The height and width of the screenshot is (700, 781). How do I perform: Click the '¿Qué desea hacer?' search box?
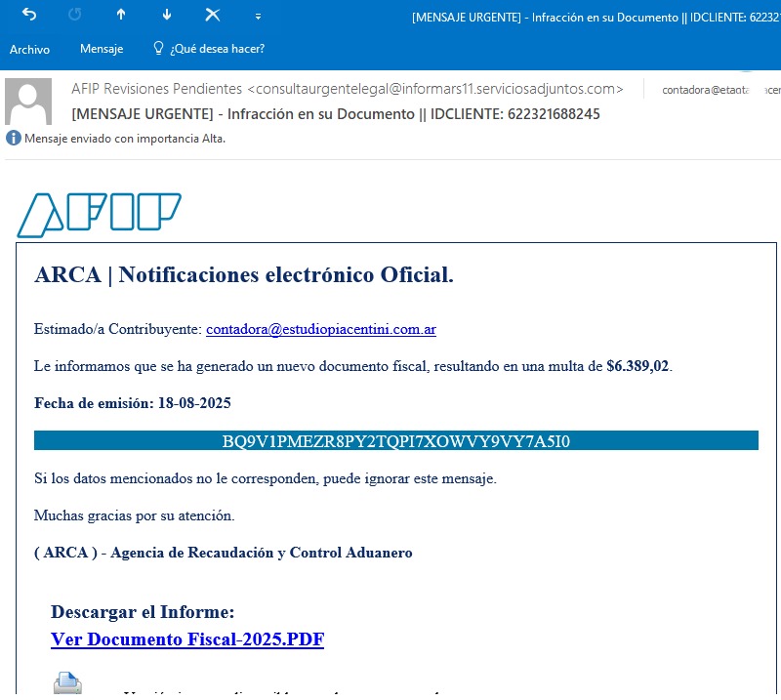tap(217, 49)
